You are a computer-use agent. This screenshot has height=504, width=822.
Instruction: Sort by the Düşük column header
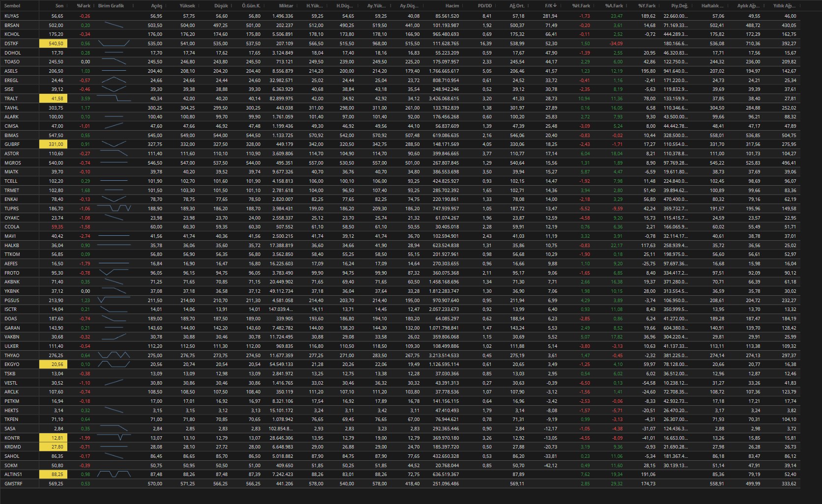(x=221, y=6)
